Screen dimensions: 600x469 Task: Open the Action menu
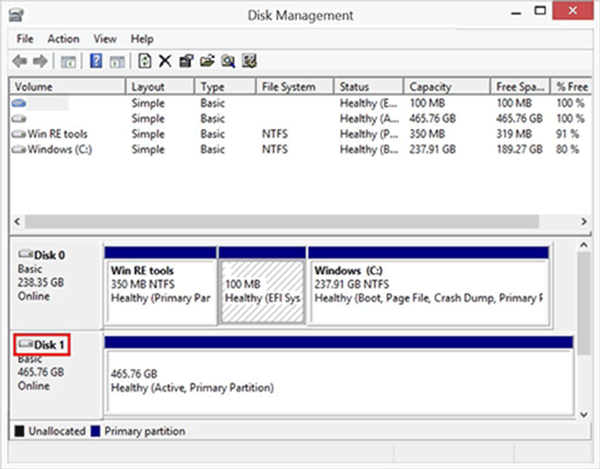pyautogui.click(x=64, y=39)
